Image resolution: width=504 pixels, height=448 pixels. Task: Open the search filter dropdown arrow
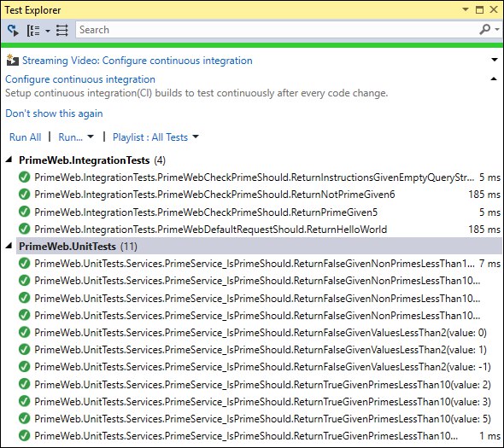(497, 30)
